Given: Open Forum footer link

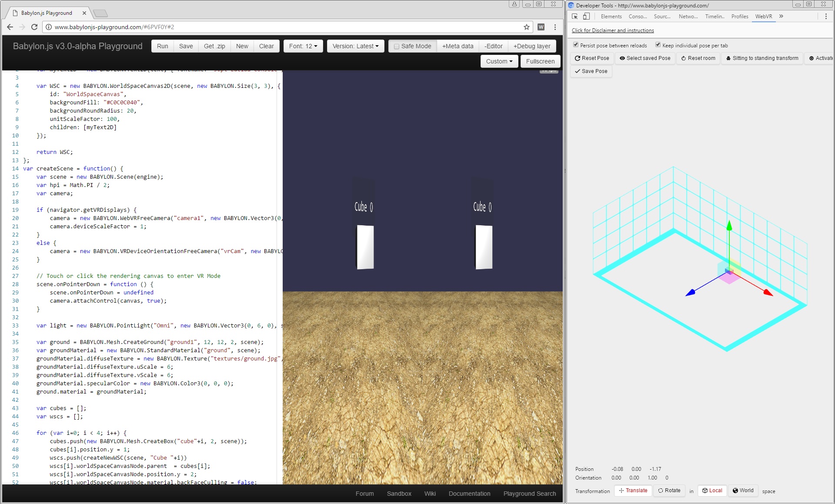Looking at the screenshot, I should [364, 494].
